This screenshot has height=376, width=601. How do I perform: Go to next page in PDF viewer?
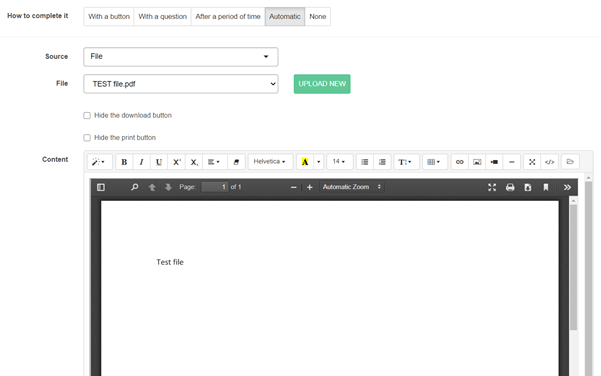[168, 187]
